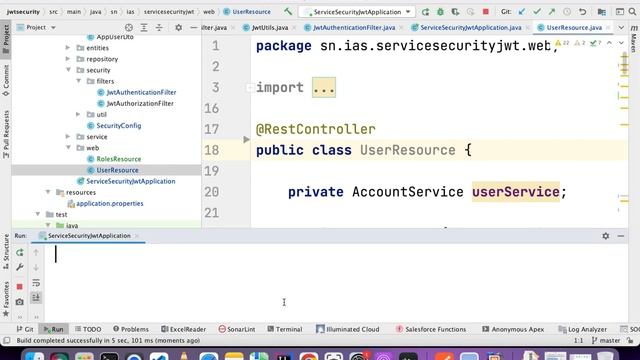Click Git rollback icon
Viewport: 640px width, 360px height.
582,12
